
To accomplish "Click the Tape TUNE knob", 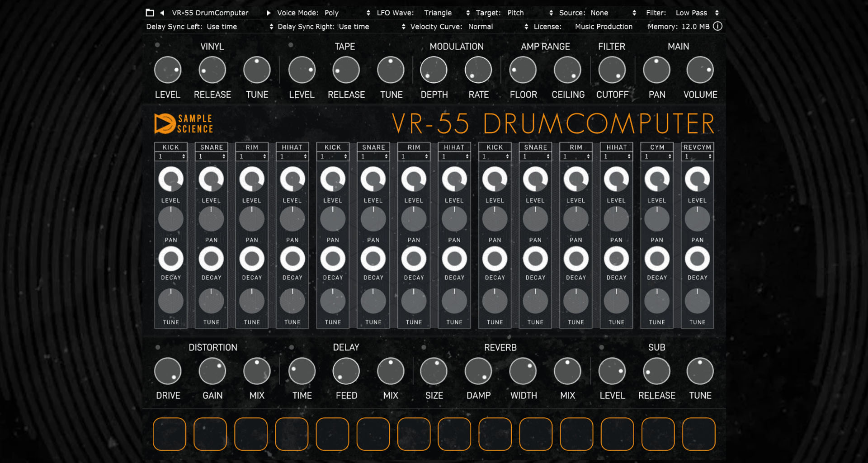I will coord(391,70).
